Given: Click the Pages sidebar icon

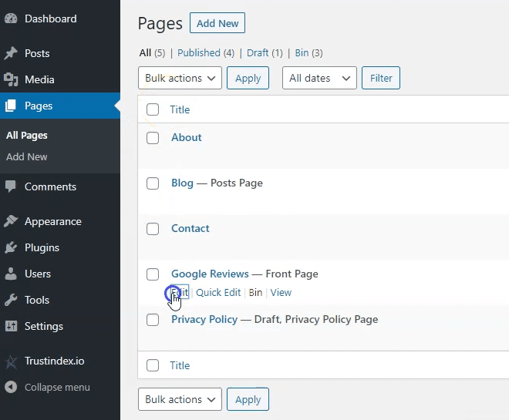Looking at the screenshot, I should click(x=11, y=106).
